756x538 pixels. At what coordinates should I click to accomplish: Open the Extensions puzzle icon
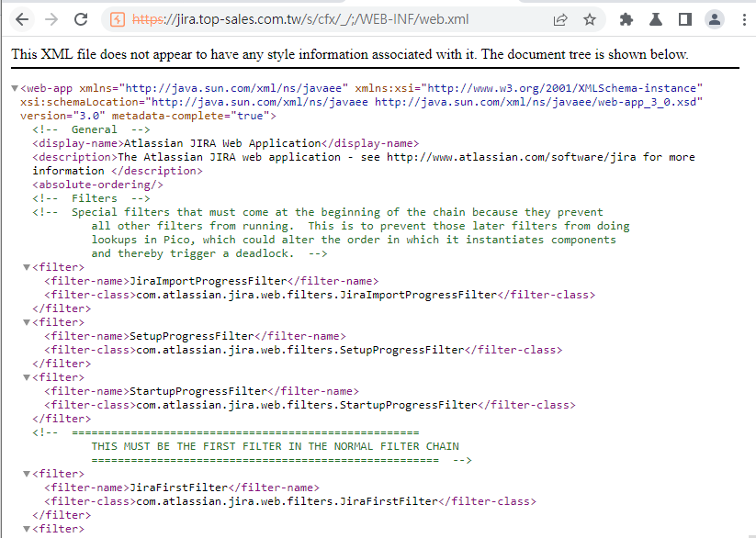tap(626, 20)
